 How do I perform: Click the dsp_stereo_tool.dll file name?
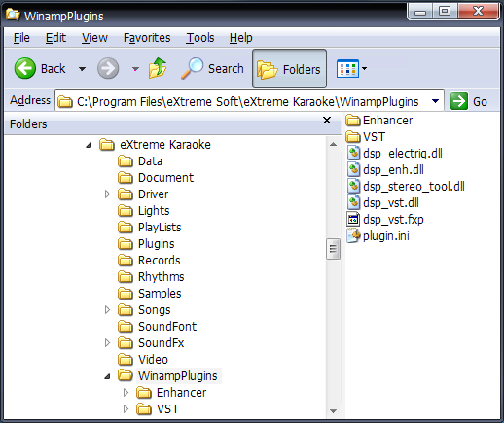414,187
